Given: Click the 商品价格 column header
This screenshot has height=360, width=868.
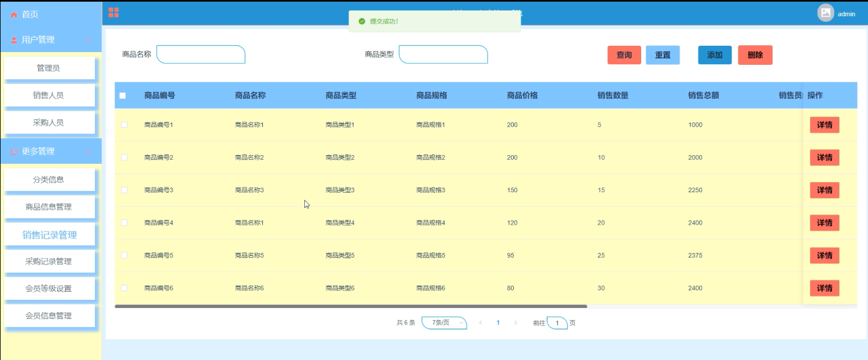Looking at the screenshot, I should [522, 95].
